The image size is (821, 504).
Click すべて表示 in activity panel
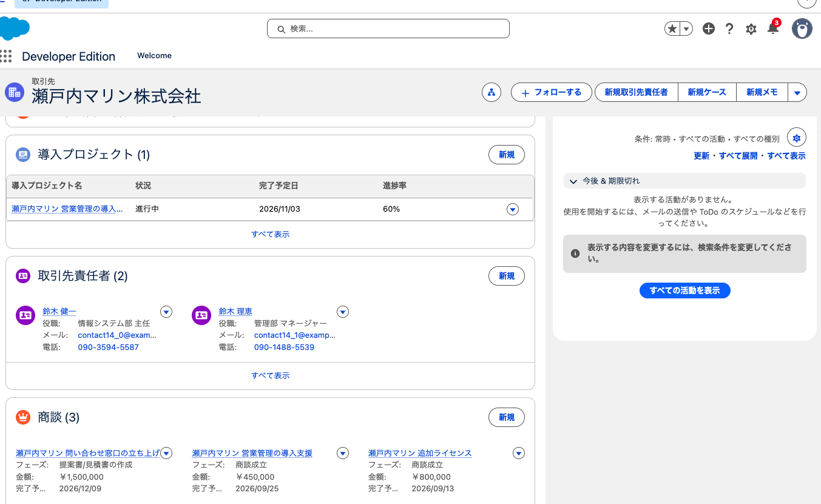786,156
